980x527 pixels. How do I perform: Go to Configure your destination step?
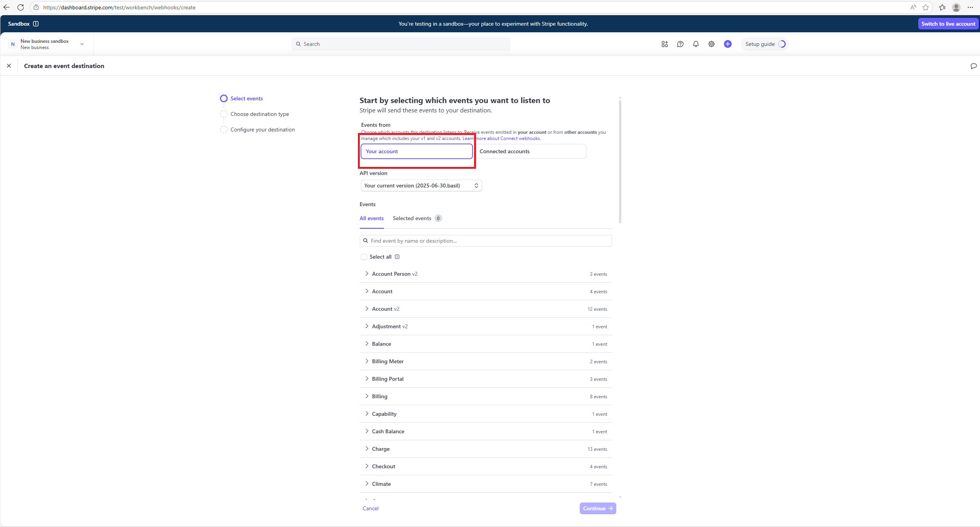click(x=258, y=130)
